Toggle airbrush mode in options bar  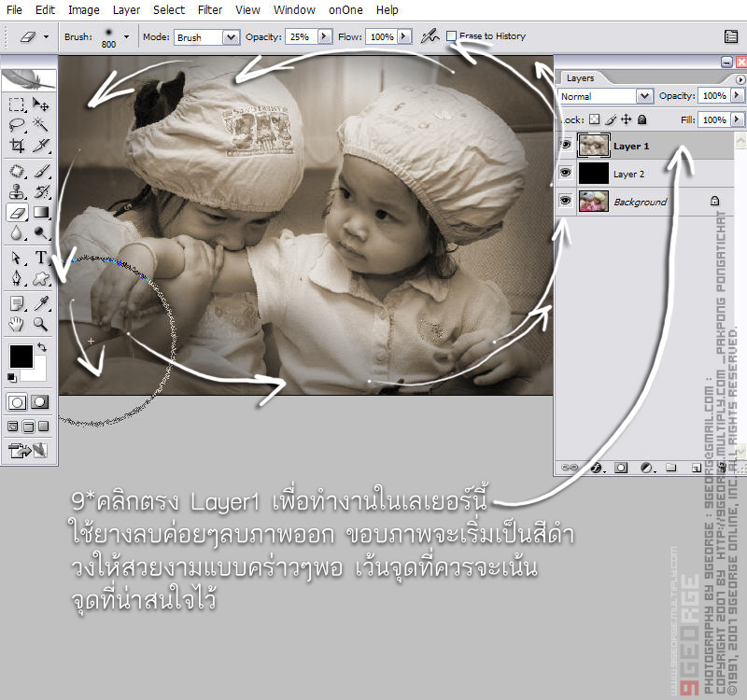[x=430, y=36]
